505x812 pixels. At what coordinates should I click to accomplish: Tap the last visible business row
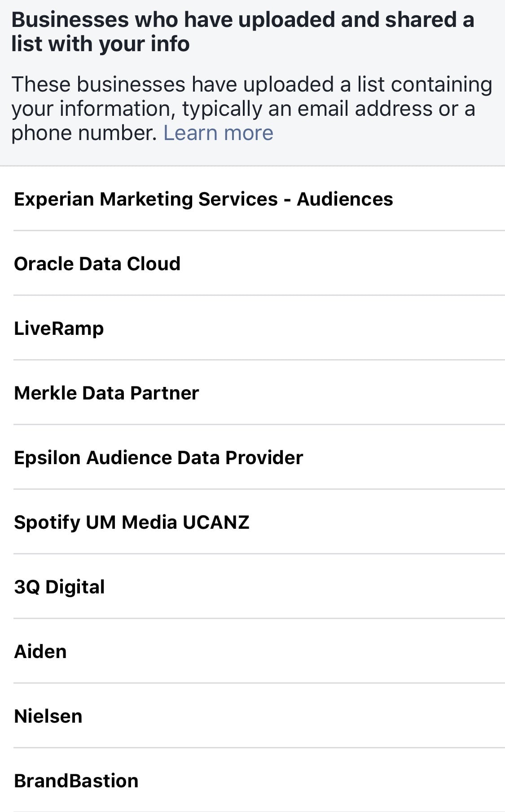click(x=76, y=781)
